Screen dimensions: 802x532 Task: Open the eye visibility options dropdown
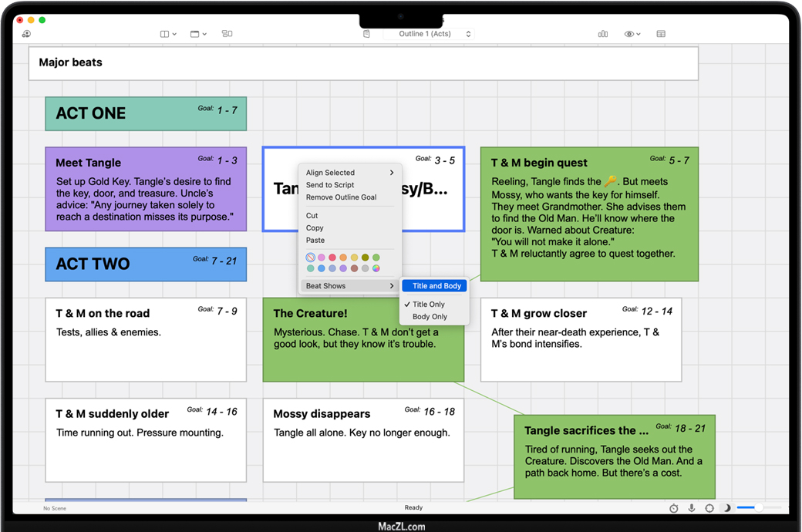632,34
